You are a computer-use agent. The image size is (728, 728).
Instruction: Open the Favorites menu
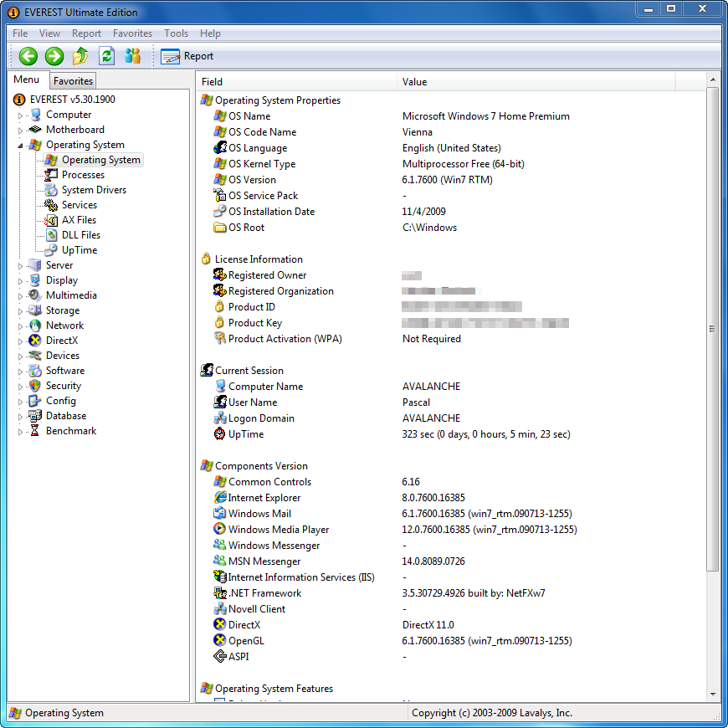click(132, 33)
